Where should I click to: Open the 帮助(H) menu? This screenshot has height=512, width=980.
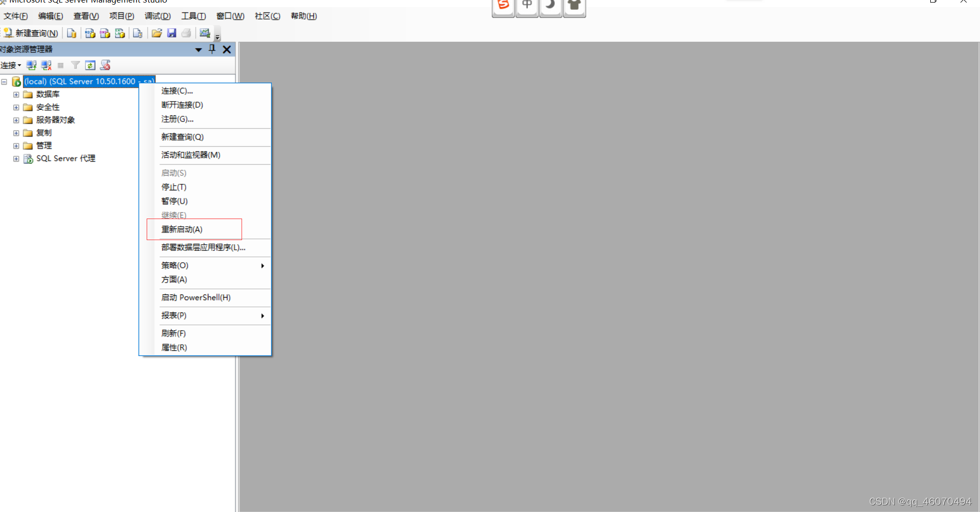tap(304, 16)
